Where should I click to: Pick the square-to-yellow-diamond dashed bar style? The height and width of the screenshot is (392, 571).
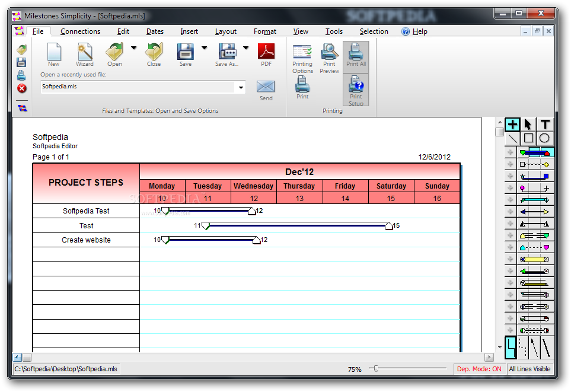[x=535, y=165]
